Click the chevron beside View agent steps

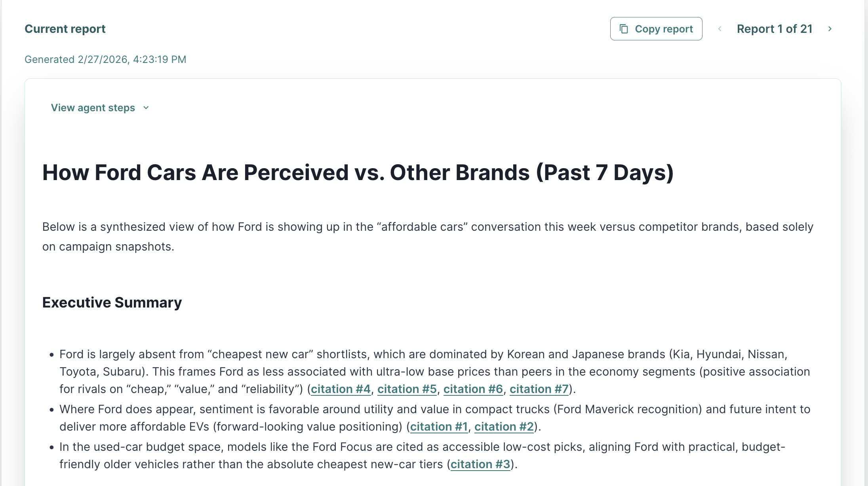point(146,108)
